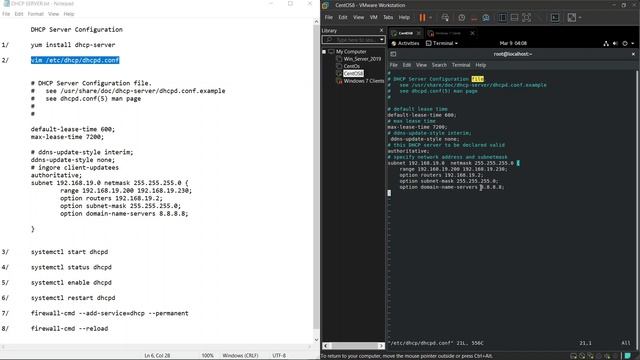Click the Windows (CRLF) status bar entry
The height and width of the screenshot is (360, 640).
pyautogui.click(x=240, y=356)
